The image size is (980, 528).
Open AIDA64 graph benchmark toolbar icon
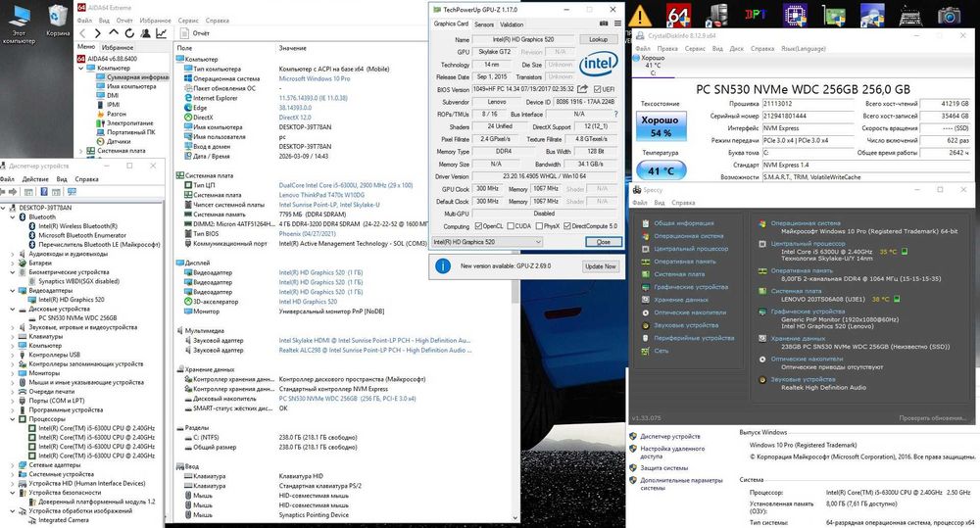[161, 33]
